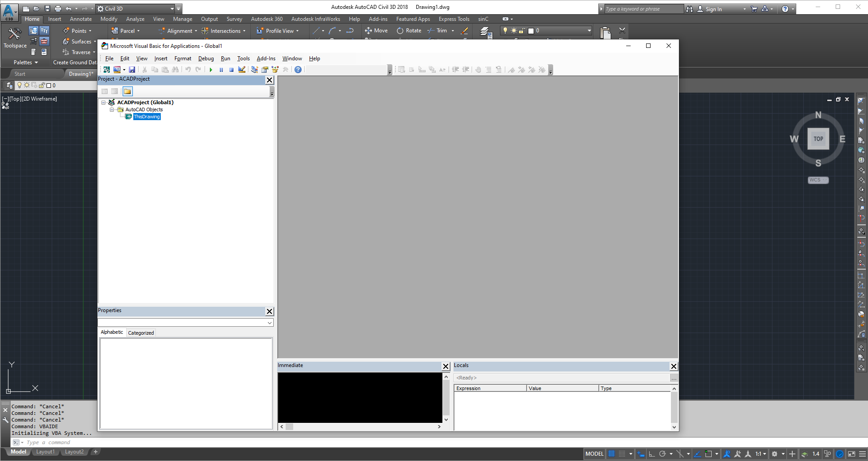The image size is (868, 461).
Task: Click the search keyword input field
Action: tap(644, 9)
